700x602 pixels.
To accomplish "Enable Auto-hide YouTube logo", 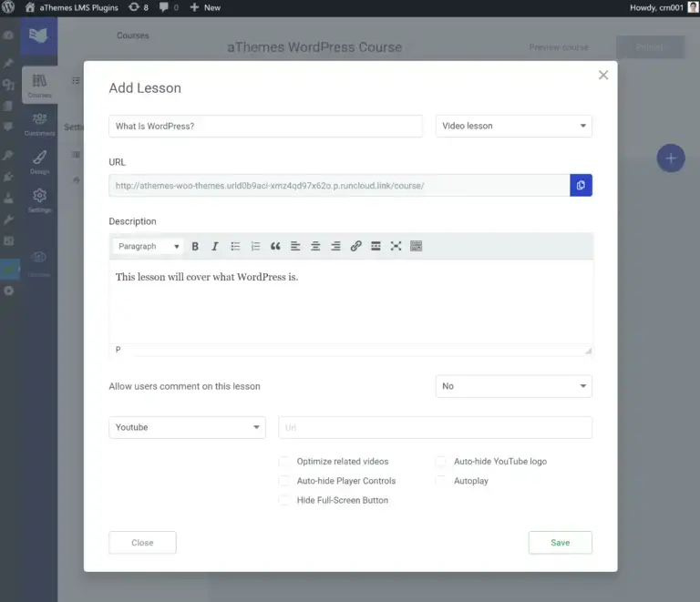I will (x=440, y=461).
